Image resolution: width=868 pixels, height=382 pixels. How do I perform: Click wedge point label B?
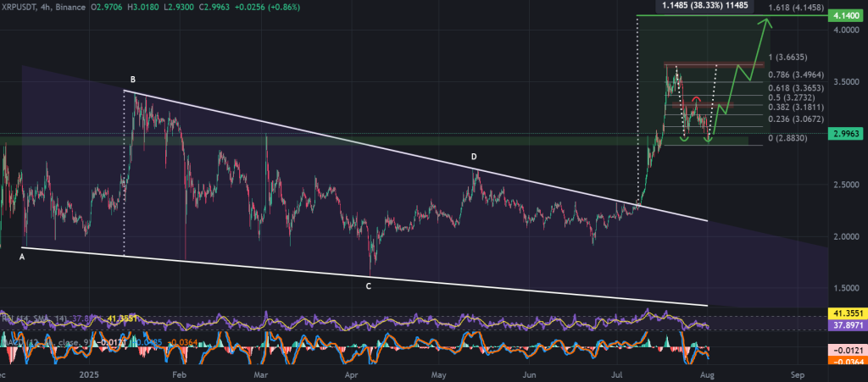pyautogui.click(x=133, y=79)
